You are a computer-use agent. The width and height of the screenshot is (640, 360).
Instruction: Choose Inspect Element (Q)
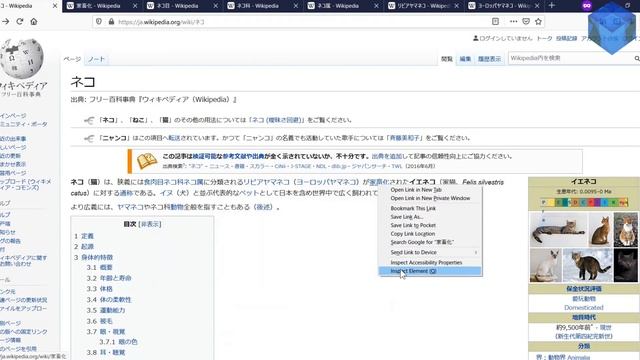(x=430, y=271)
